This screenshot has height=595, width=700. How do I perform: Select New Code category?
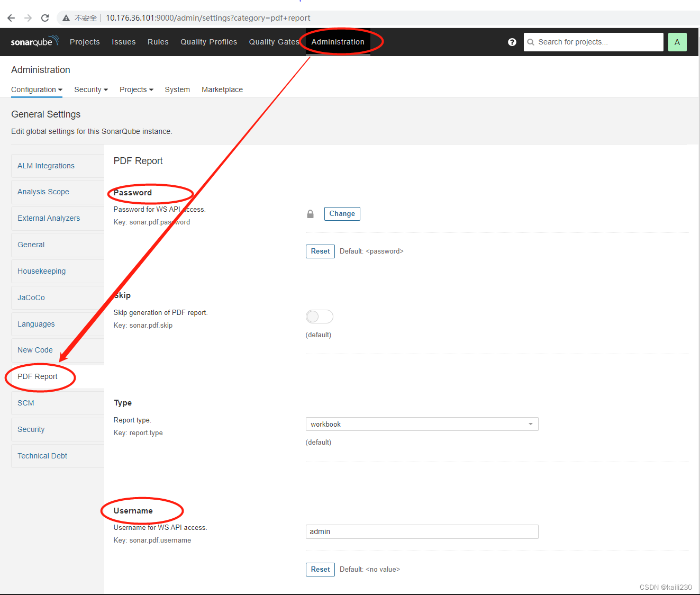(x=58, y=350)
